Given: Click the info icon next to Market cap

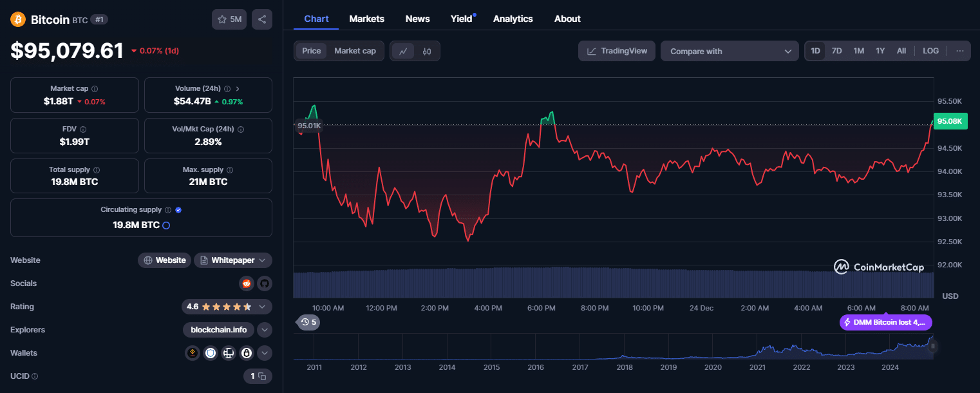Looking at the screenshot, I should [x=95, y=88].
